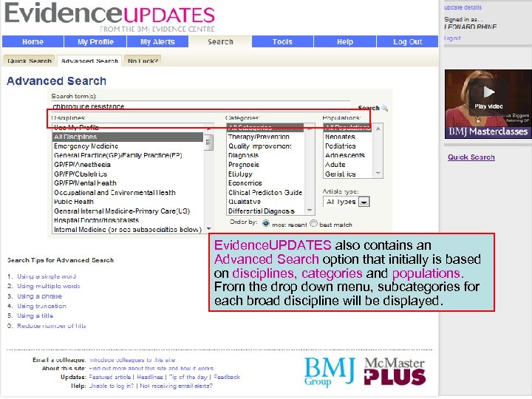The width and height of the screenshot is (532, 399).
Task: Open the 'No Luck?' tab
Action: pyautogui.click(x=143, y=61)
